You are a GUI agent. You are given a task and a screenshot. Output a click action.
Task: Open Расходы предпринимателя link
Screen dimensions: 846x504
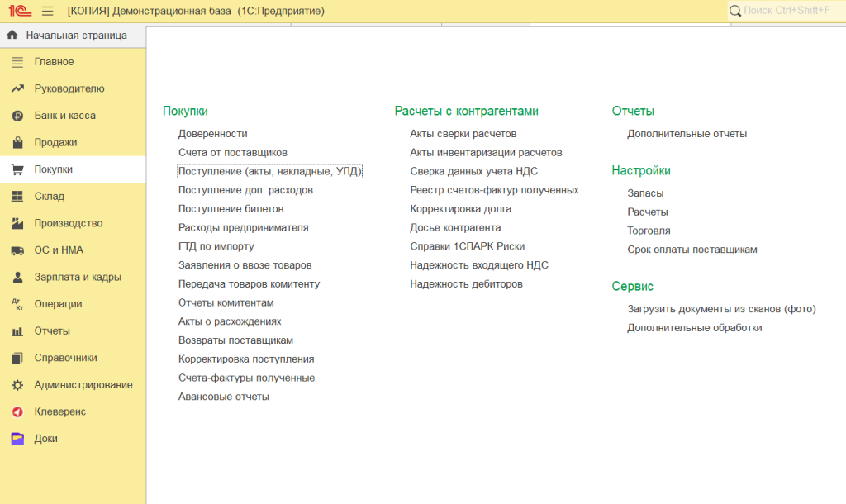click(x=244, y=228)
